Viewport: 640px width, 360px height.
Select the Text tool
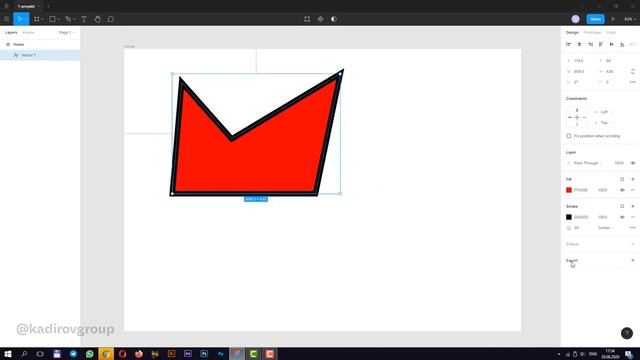click(x=84, y=19)
